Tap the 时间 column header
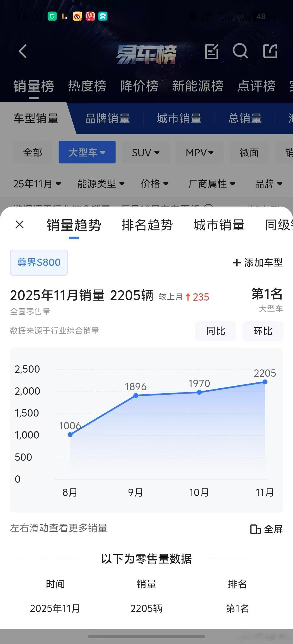 click(55, 584)
